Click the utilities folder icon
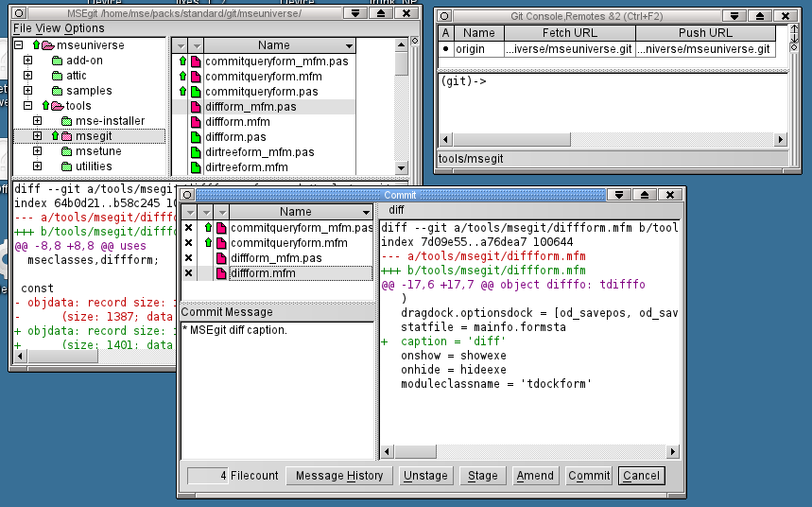Image resolution: width=812 pixels, height=507 pixels. point(67,166)
